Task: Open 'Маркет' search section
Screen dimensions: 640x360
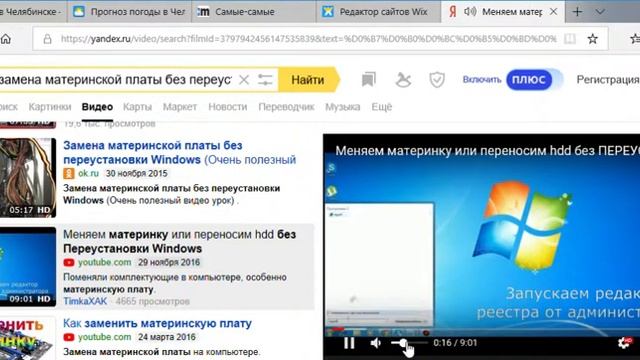Action: [x=180, y=107]
